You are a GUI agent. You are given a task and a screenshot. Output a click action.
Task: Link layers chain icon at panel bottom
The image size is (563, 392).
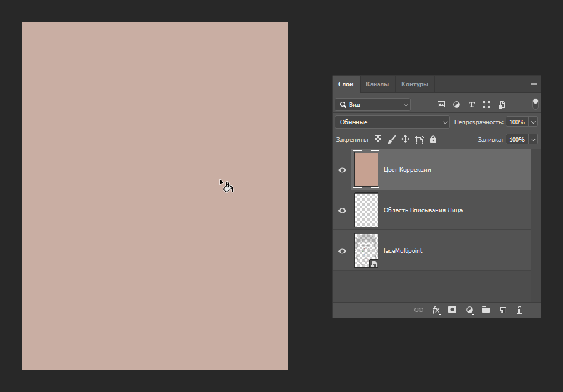419,310
